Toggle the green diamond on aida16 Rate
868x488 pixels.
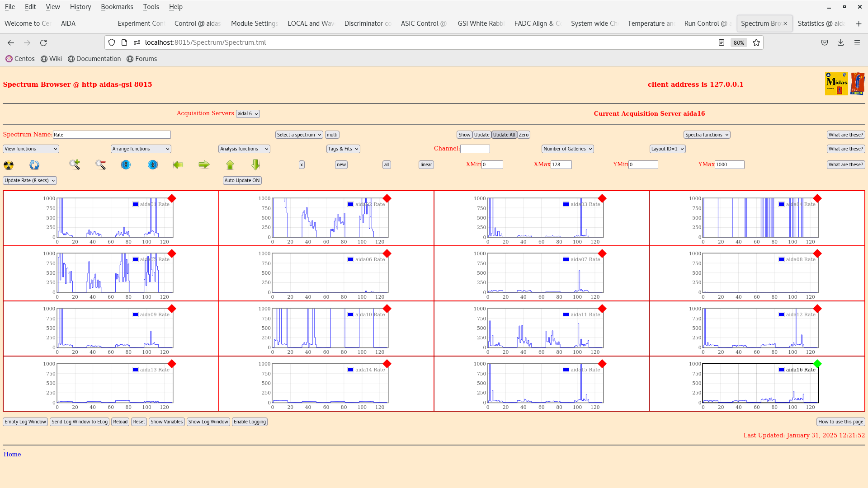[817, 364]
